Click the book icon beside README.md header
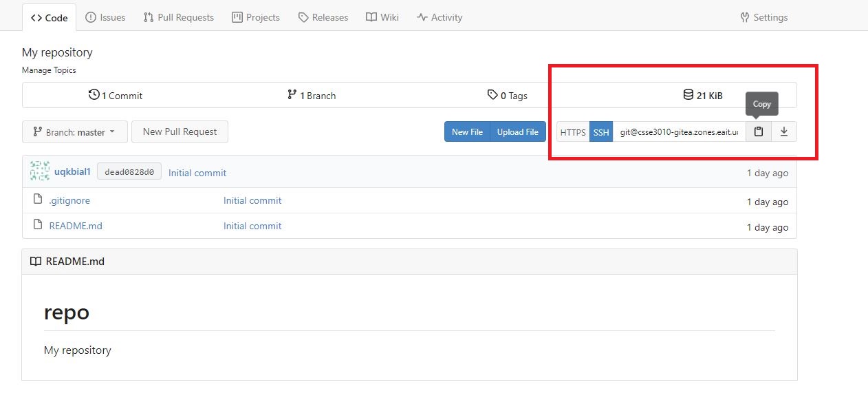The width and height of the screenshot is (868, 402). 36,262
